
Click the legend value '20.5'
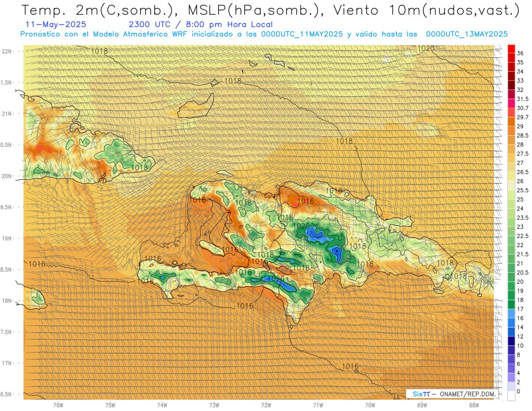coord(523,272)
